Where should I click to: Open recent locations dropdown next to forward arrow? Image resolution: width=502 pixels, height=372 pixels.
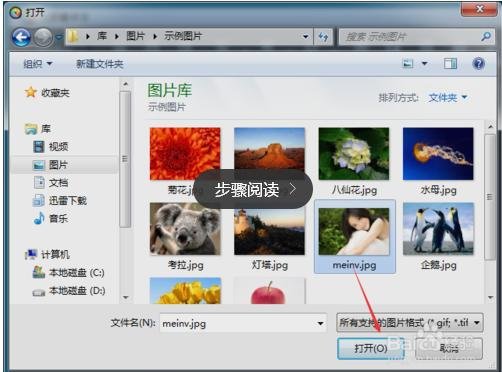click(59, 37)
